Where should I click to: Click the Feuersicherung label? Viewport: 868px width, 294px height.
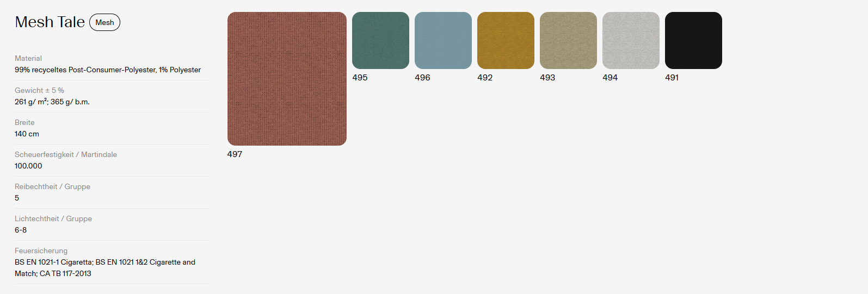pyautogui.click(x=41, y=251)
